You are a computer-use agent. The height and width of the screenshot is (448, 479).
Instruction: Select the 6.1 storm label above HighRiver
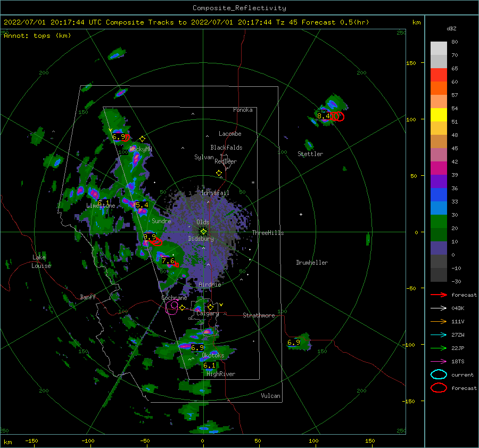pos(209,365)
